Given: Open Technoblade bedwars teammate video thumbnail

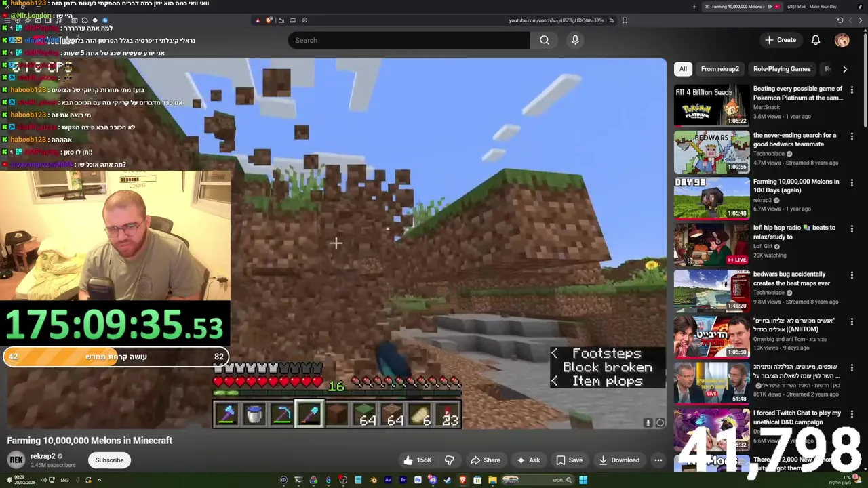Looking at the screenshot, I should (x=711, y=151).
